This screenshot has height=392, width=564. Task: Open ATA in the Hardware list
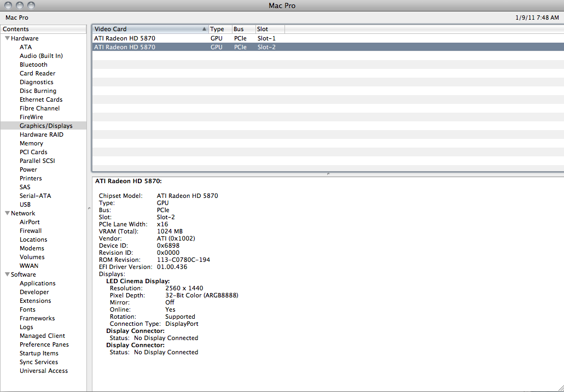pyautogui.click(x=26, y=47)
